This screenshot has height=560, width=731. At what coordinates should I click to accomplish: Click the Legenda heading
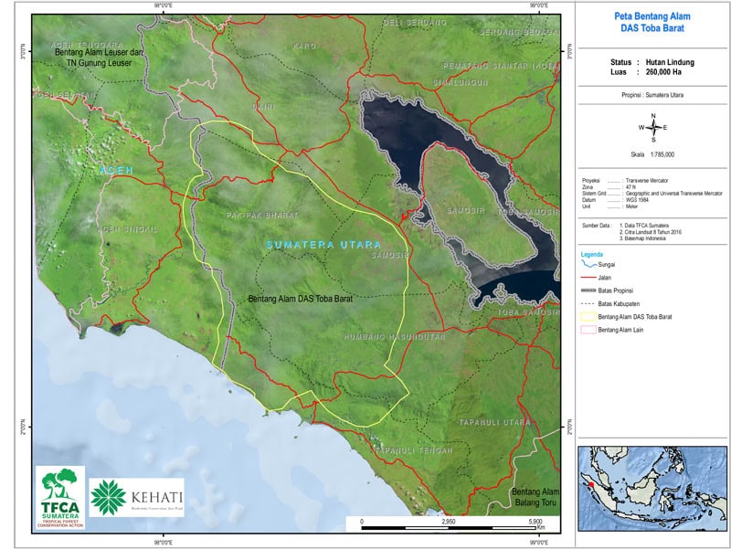point(594,252)
